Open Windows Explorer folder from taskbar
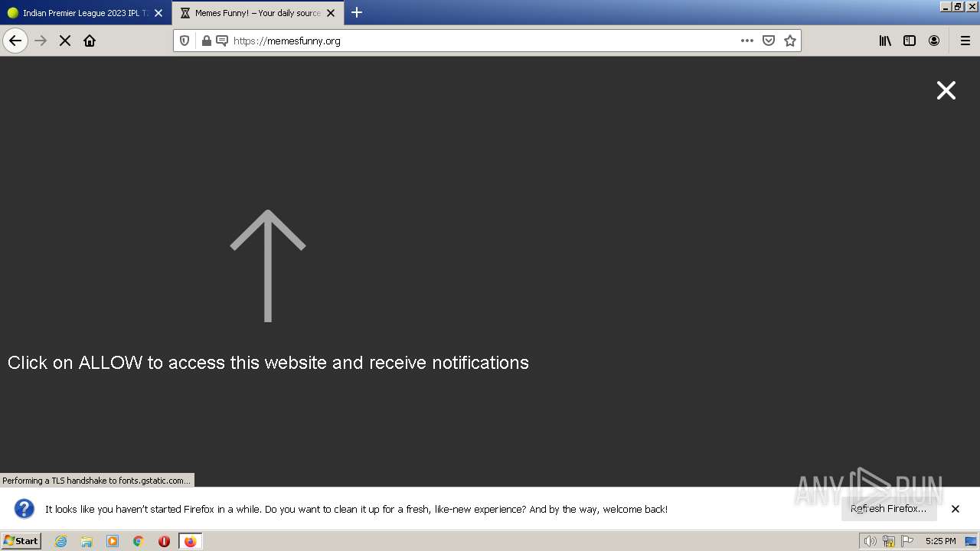 (x=87, y=541)
